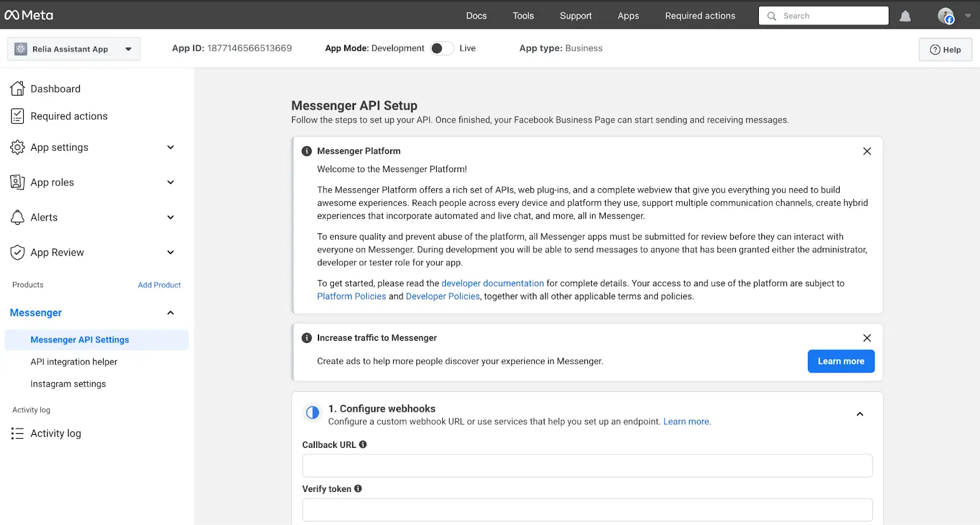980x525 pixels.
Task: Click the Verify token info icon
Action: (358, 489)
